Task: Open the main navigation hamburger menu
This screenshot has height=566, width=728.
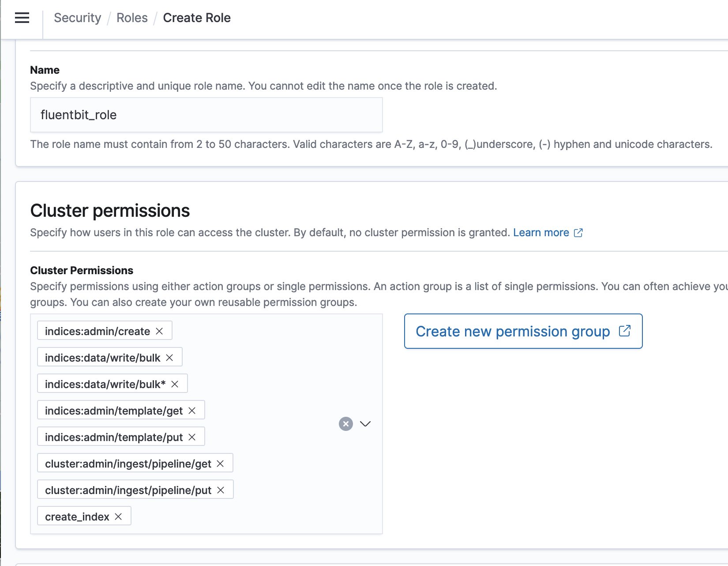Action: (x=21, y=18)
